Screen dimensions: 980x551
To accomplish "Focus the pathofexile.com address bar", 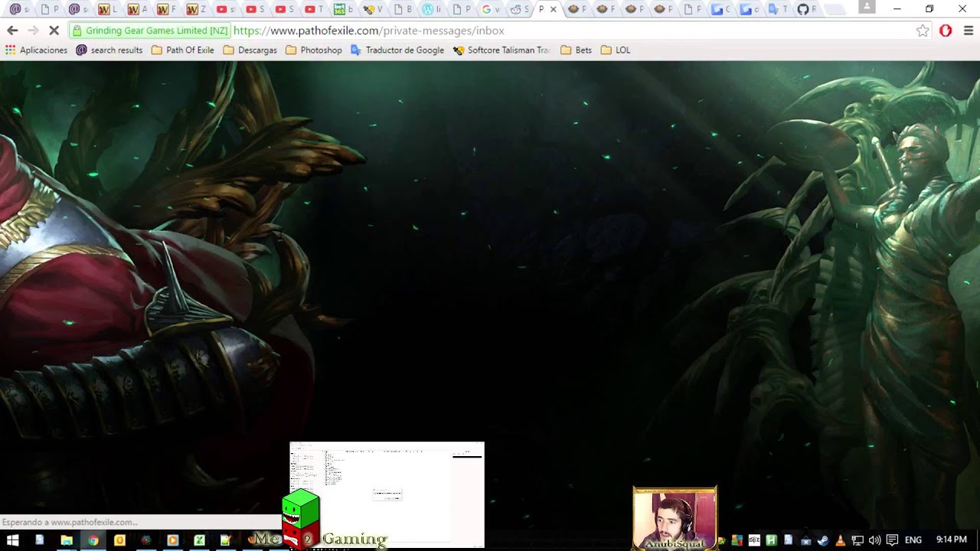I will pos(498,31).
